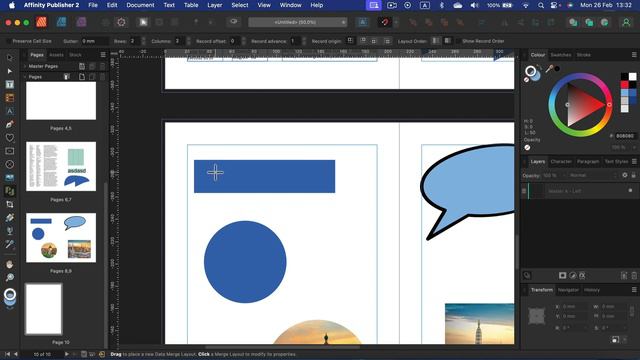Open the Transform panel options menu

[x=634, y=290]
